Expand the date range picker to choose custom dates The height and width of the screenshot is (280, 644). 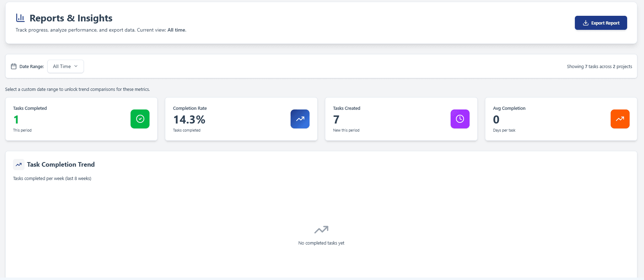65,66
